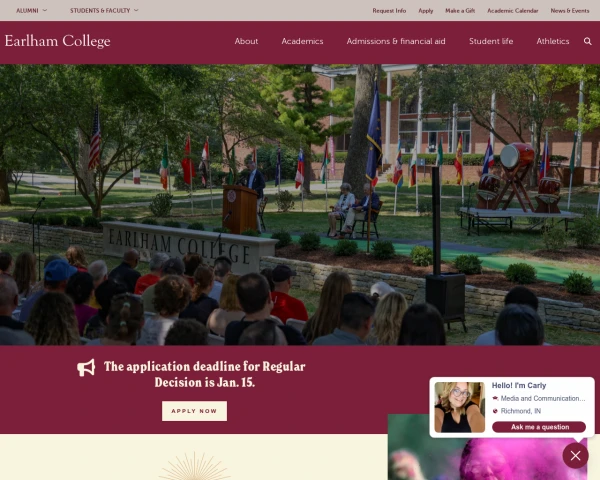Click the Earlham College logo
The image size is (600, 480).
pos(57,41)
